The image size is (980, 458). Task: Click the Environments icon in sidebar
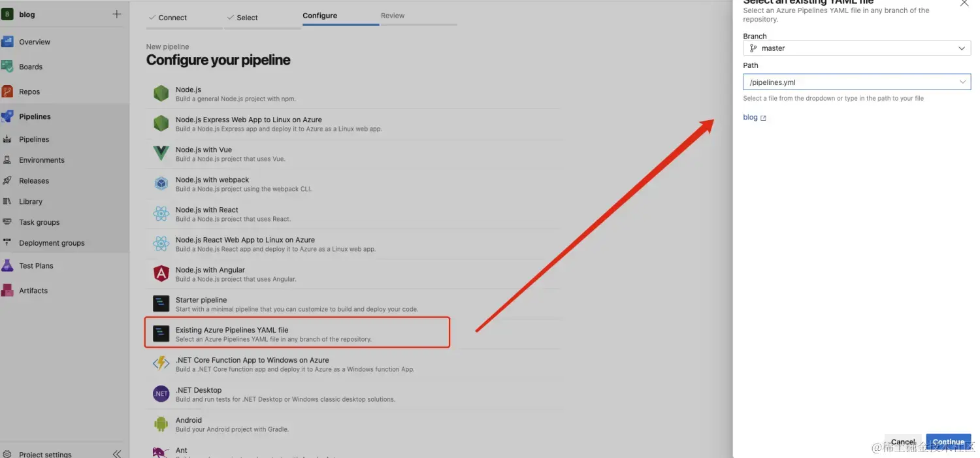pyautogui.click(x=7, y=160)
